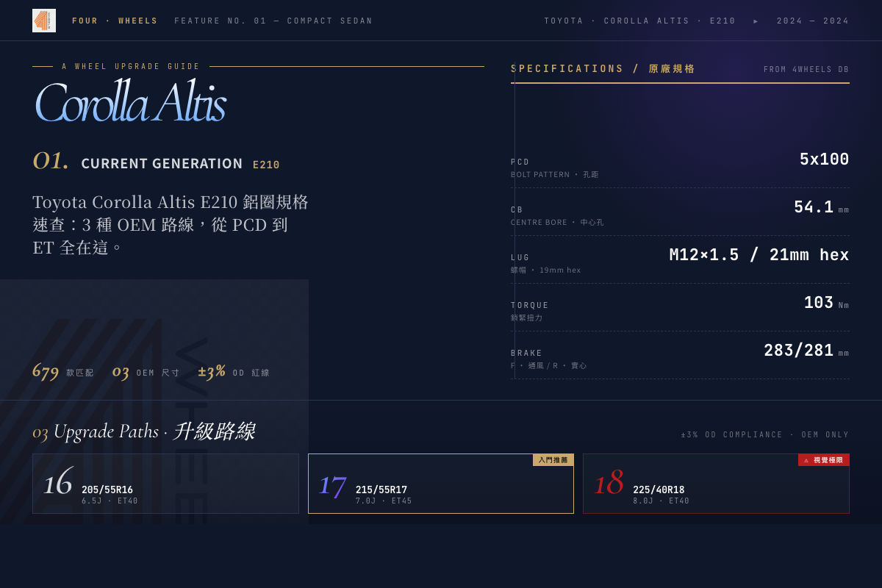Image resolution: width=882 pixels, height=588 pixels.
Task: Click the F · 通風 / R · 實心 brake sublabel
Action: 548,366
